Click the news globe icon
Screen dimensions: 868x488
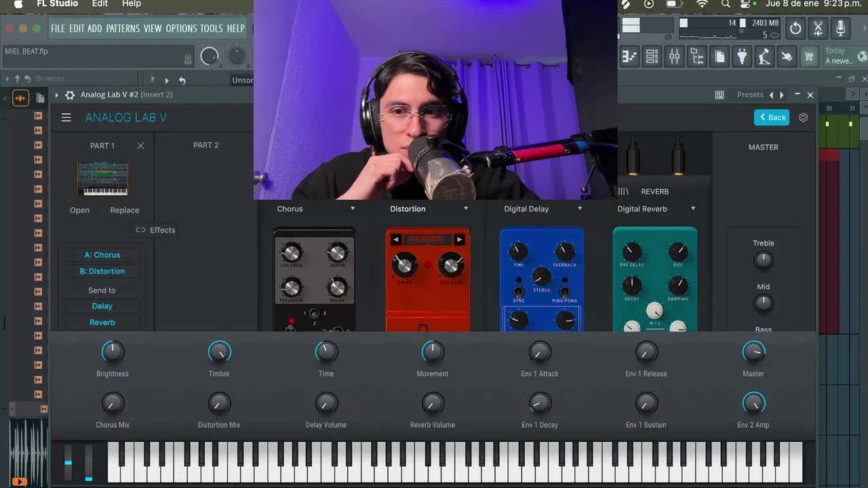coord(862,56)
